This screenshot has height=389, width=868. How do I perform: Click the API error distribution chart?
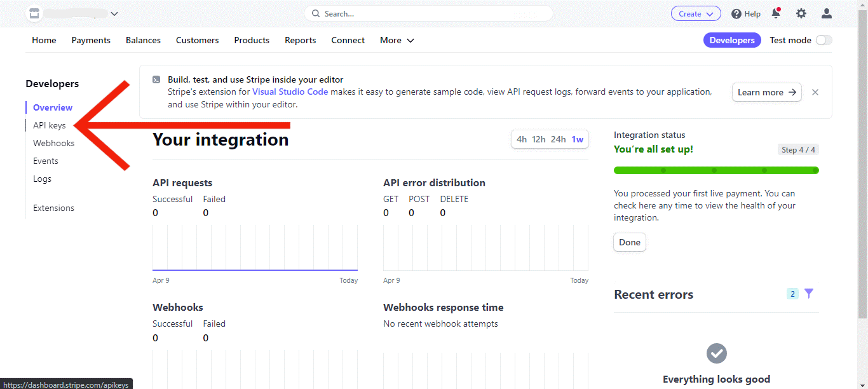pos(485,248)
